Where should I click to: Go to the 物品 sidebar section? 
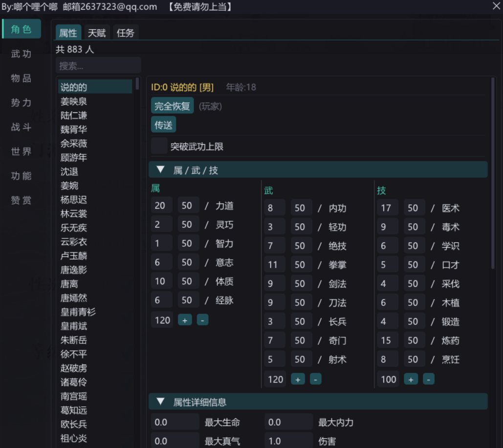tap(22, 78)
